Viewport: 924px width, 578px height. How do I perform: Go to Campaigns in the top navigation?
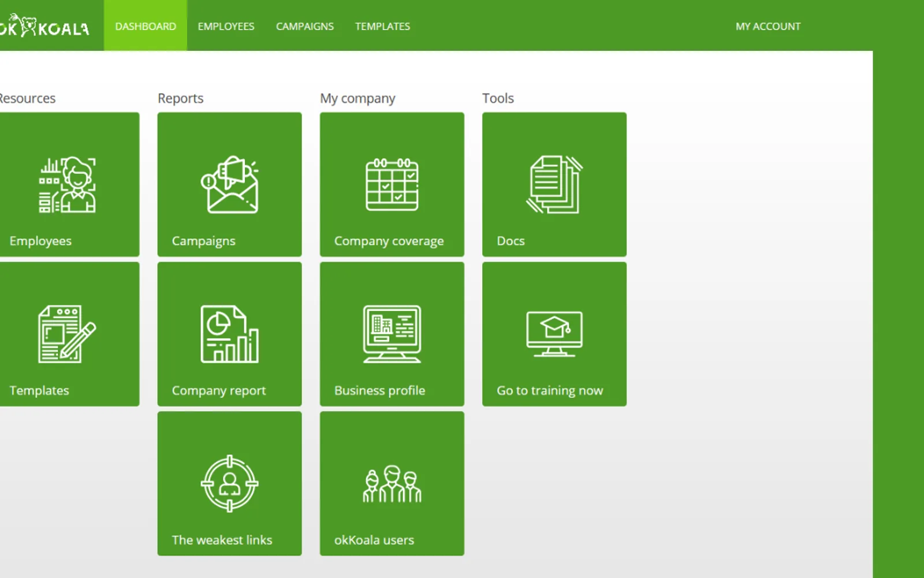coord(305,27)
